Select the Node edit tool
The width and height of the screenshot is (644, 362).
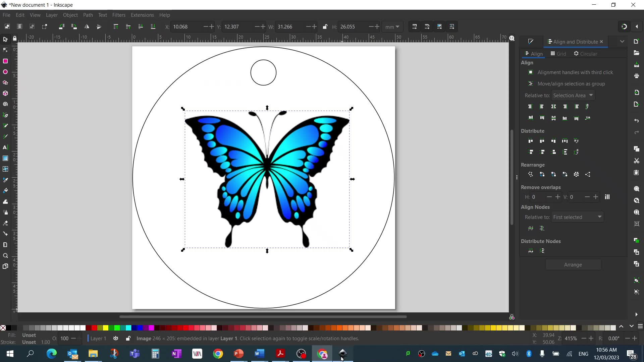click(5, 50)
